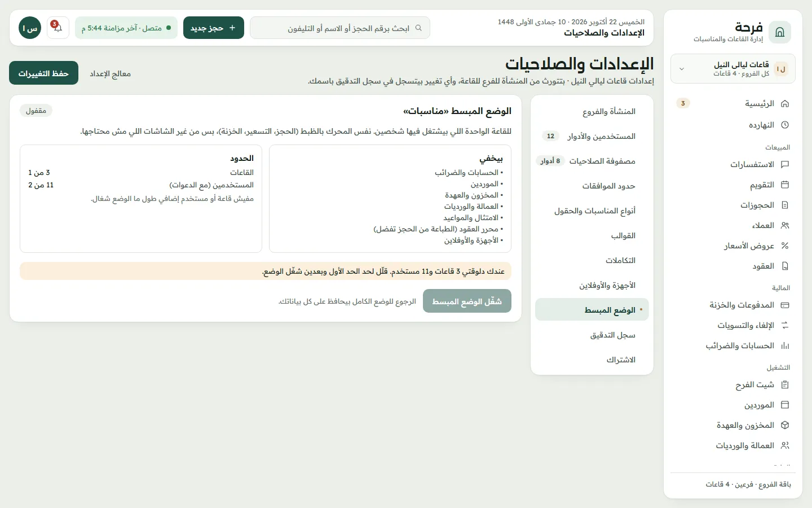
Task: Open the مصفوفة الصلاحيات settings section
Action: pos(592,161)
